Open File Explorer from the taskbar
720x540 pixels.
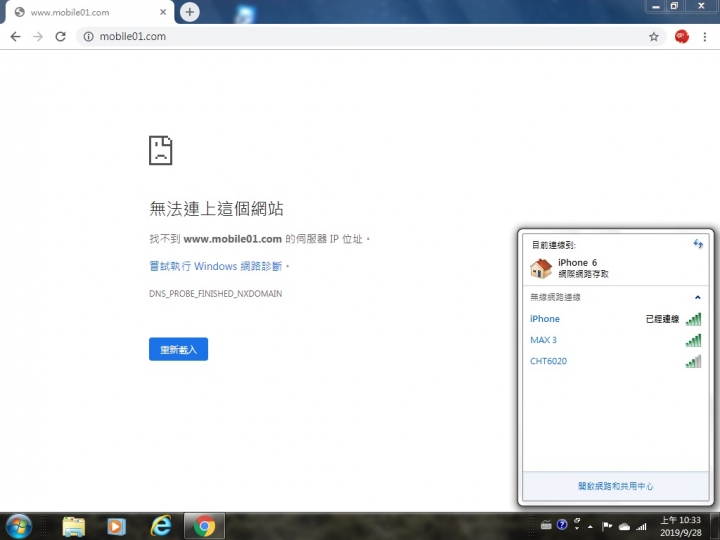tap(73, 526)
